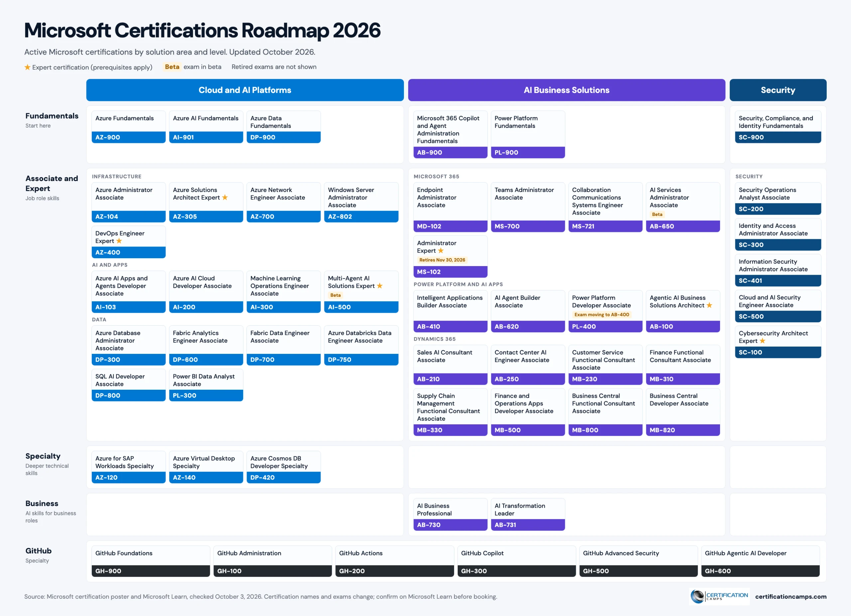851x616 pixels.
Task: Click the DYNAMICS 365 section label
Action: click(x=434, y=339)
